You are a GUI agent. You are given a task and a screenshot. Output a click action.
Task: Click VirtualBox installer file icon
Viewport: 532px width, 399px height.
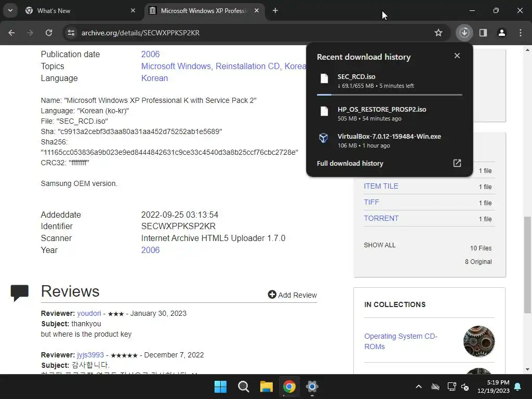tap(324, 138)
